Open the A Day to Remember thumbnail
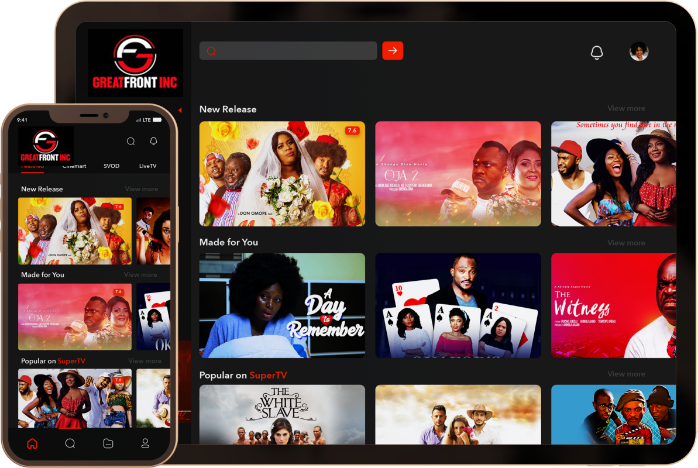The image size is (698, 468). [282, 305]
